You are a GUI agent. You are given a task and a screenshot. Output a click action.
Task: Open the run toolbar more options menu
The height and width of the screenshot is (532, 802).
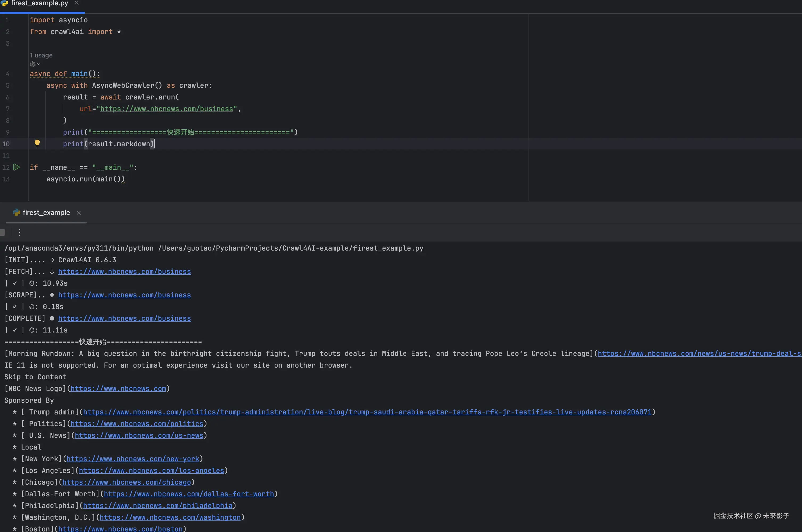coord(20,232)
